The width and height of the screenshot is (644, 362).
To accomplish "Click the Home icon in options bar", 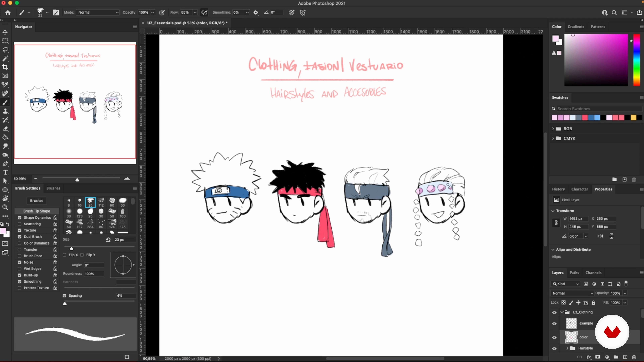I will tap(8, 13).
